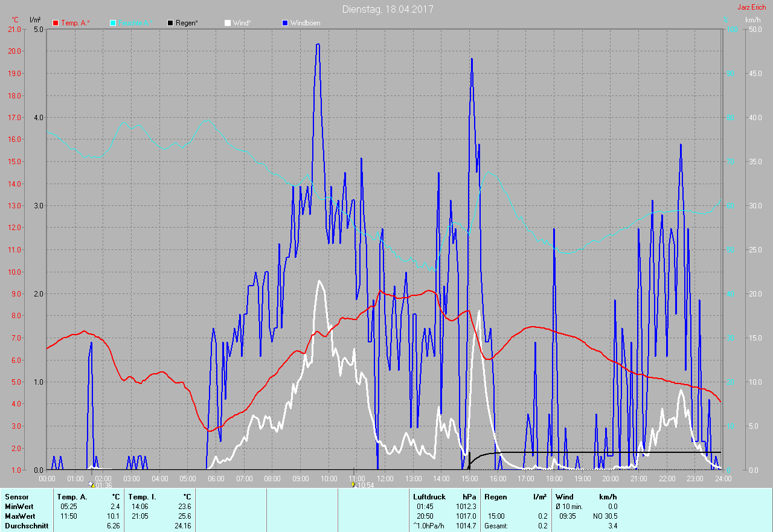The height and width of the screenshot is (532, 773).
Task: Click the wind maximum value 'NO 30.5'
Action: tap(605, 516)
